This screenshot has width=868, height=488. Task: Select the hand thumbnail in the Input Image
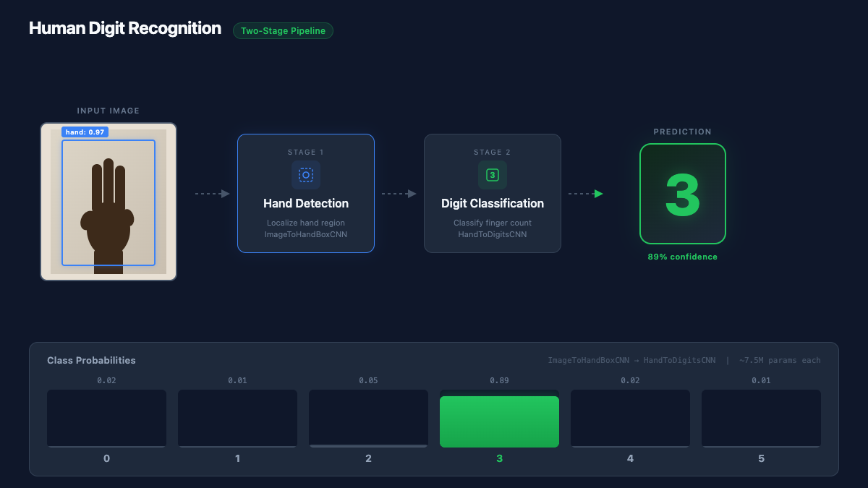point(108,202)
